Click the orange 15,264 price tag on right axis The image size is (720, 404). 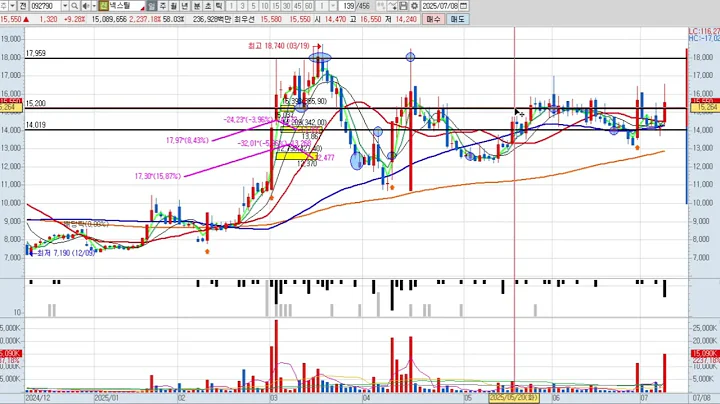[x=704, y=107]
